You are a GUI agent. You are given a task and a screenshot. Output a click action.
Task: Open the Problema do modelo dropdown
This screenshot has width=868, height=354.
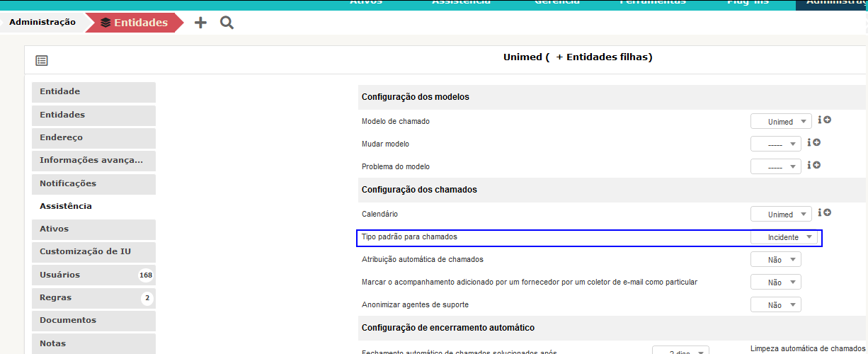coord(776,167)
